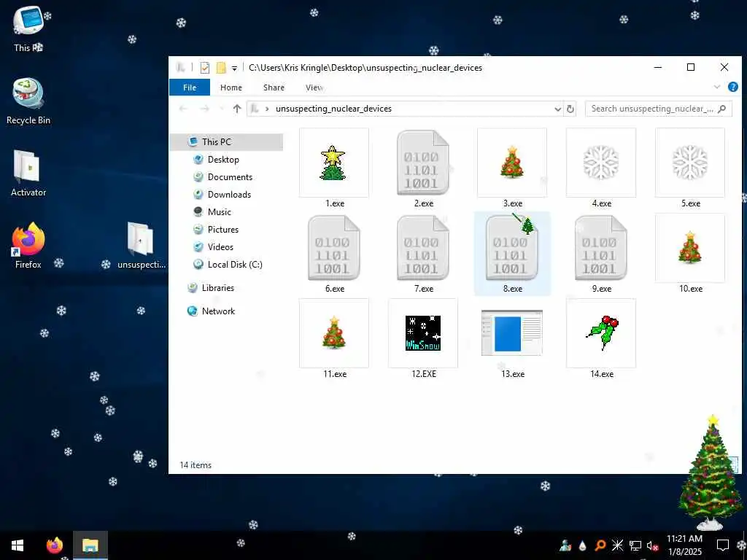Go up one folder level
The height and width of the screenshot is (560, 747).
[237, 109]
